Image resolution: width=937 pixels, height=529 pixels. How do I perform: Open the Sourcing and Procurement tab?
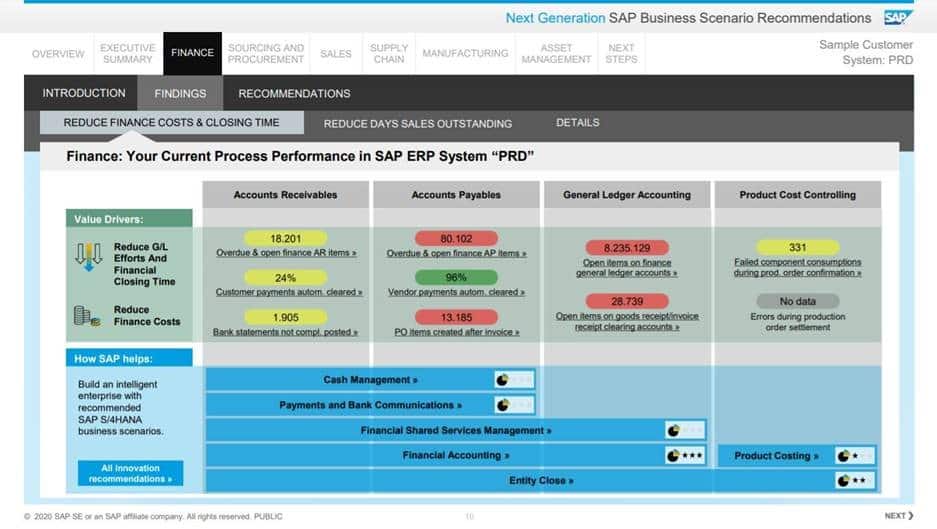tap(266, 54)
